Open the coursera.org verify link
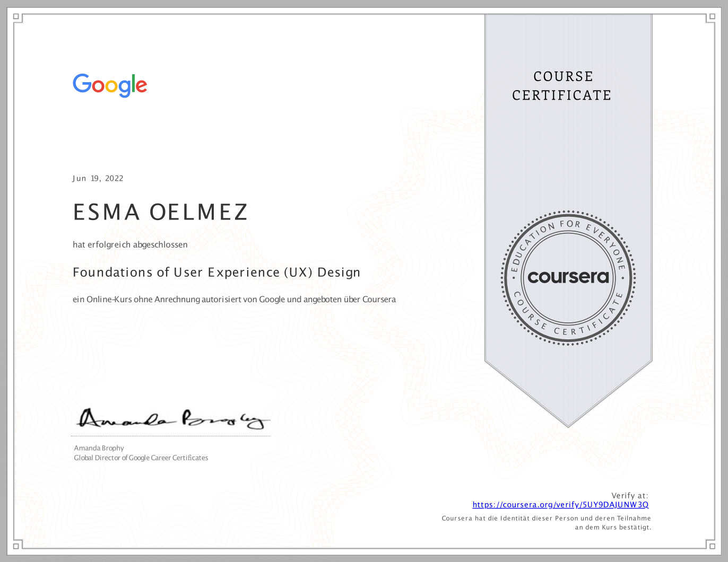This screenshot has width=728, height=562. pos(560,505)
